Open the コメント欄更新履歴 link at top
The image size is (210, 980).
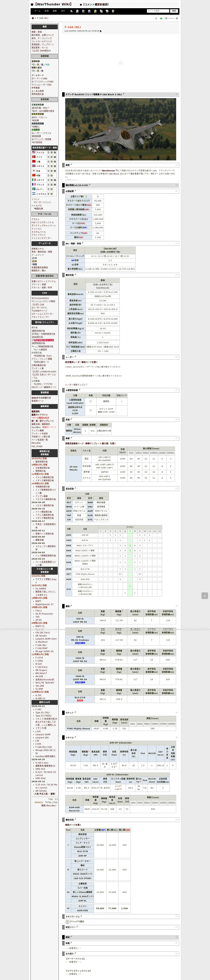click(x=95, y=5)
